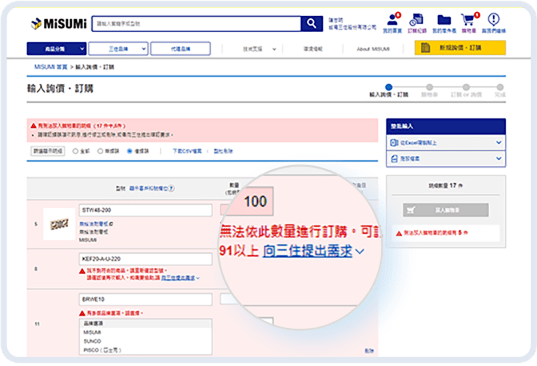Open the agent brands menu button
Screen dimensions: 537x366
click(x=180, y=49)
